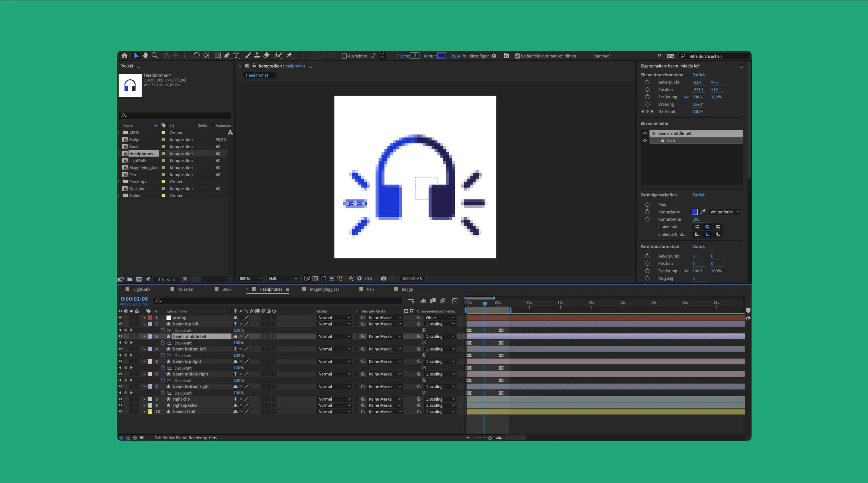Open the Modus dropdown for headset full layer
868x483 pixels.
pyautogui.click(x=335, y=412)
